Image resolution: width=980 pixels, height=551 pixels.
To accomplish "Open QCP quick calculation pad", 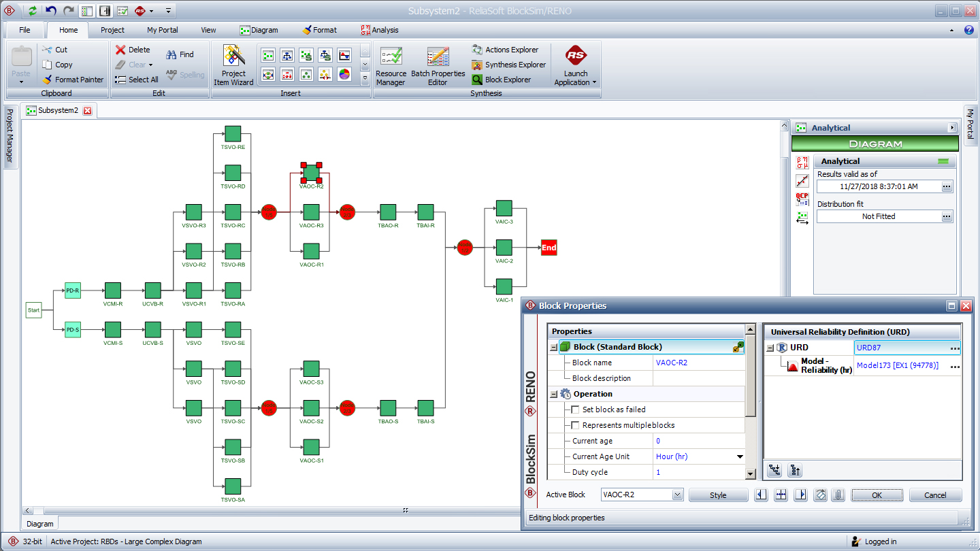I will (x=802, y=199).
